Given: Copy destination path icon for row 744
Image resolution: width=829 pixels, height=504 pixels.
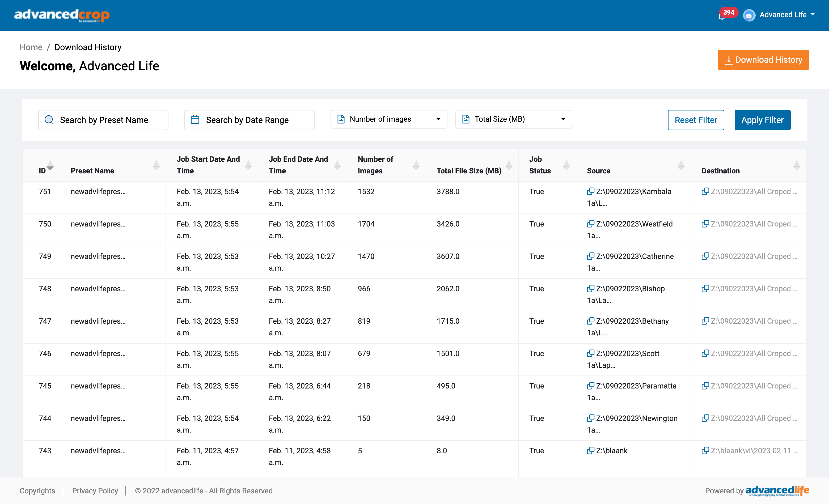Looking at the screenshot, I should [x=705, y=418].
